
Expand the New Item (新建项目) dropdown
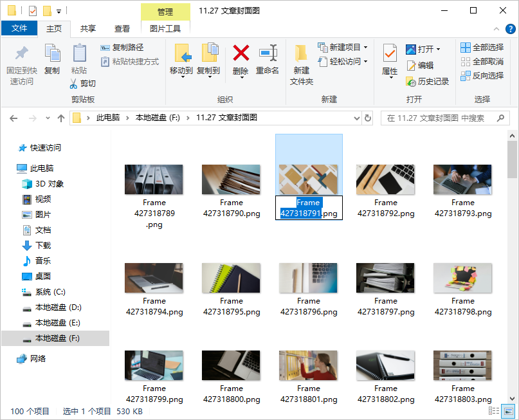[x=365, y=48]
